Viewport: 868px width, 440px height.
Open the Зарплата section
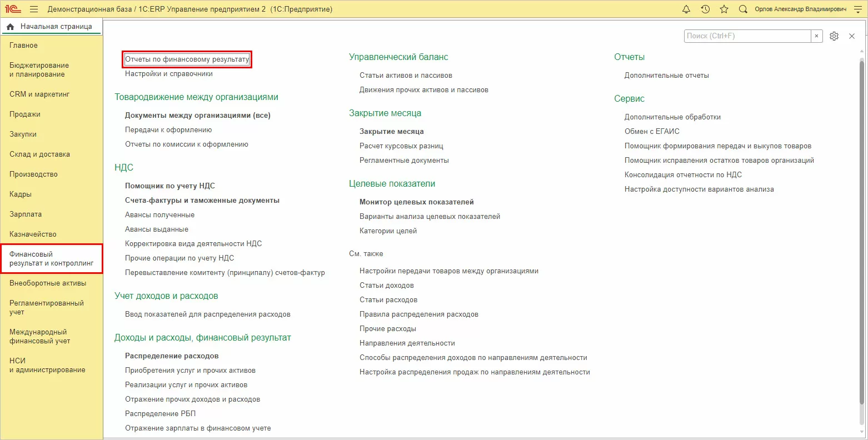[26, 214]
